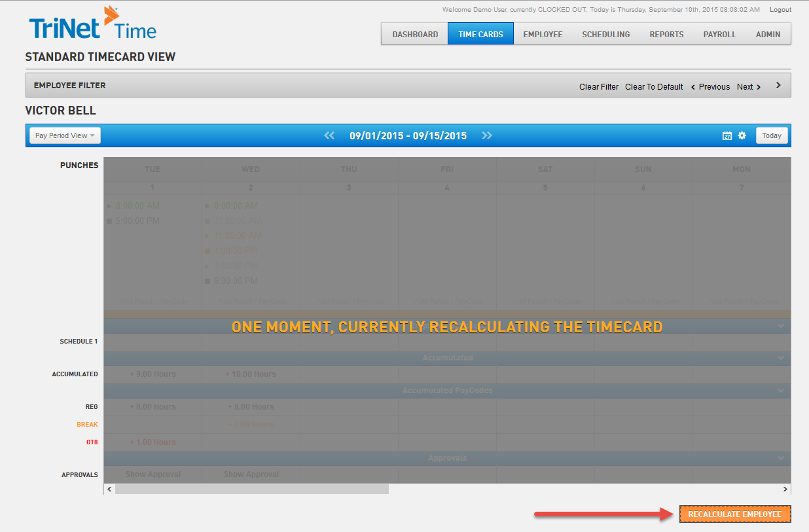Image resolution: width=809 pixels, height=532 pixels.
Task: Click Clear To Default link
Action: pyautogui.click(x=654, y=86)
